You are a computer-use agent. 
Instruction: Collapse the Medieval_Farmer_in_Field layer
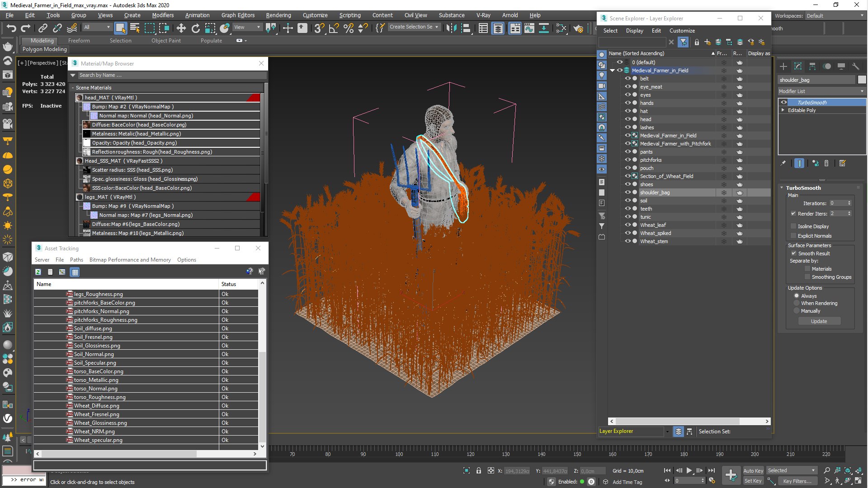coord(613,70)
